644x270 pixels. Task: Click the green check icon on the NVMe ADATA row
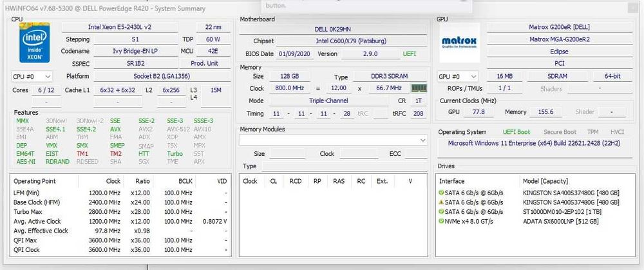[x=441, y=221]
